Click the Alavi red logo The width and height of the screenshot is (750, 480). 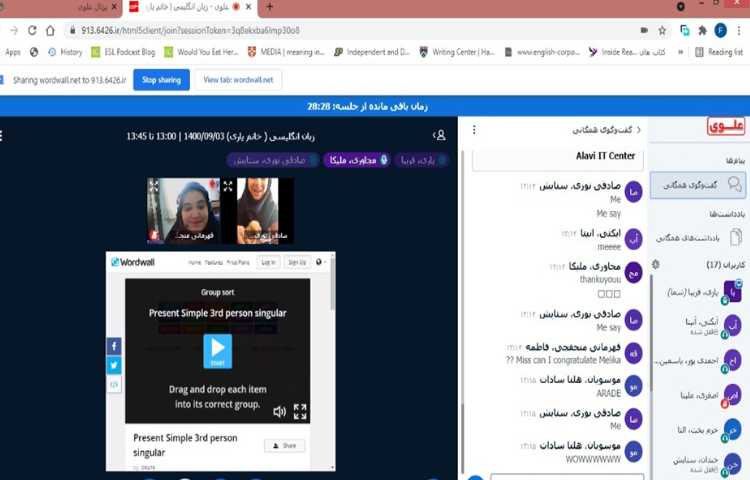pyautogui.click(x=726, y=126)
